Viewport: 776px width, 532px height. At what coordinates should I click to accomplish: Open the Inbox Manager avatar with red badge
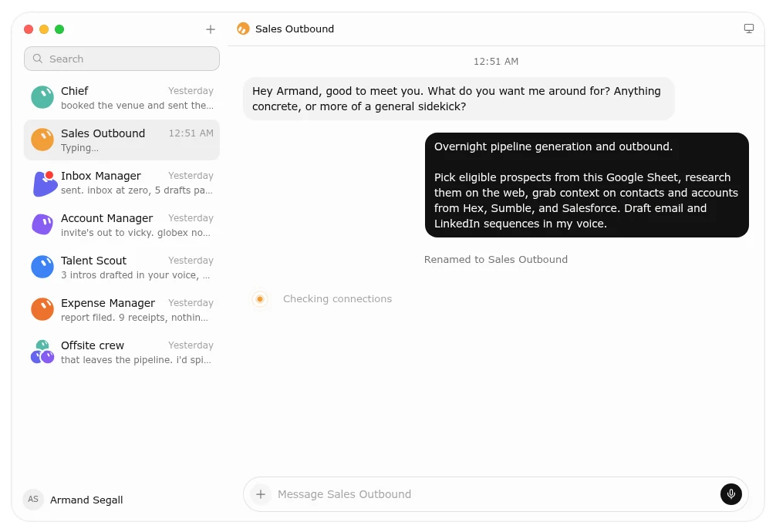[x=44, y=183]
